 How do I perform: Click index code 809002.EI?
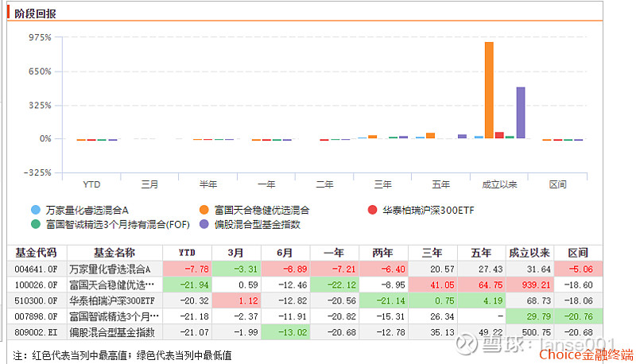coord(36,332)
